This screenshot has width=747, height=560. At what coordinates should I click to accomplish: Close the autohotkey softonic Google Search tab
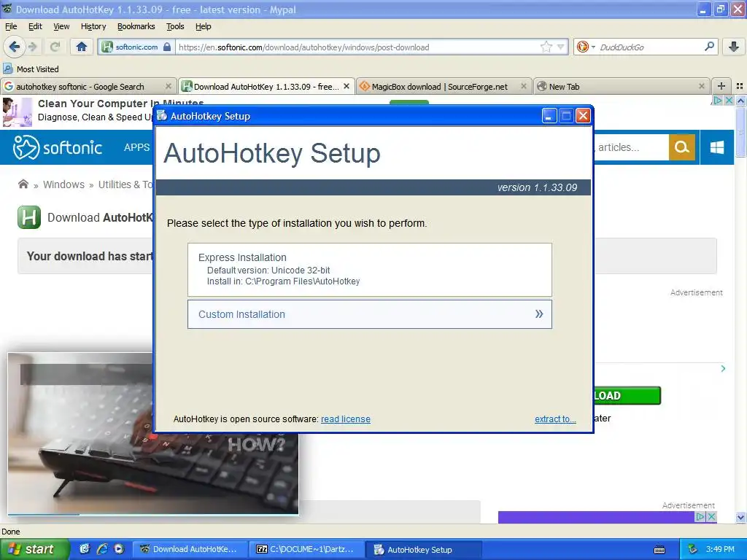pos(169,86)
